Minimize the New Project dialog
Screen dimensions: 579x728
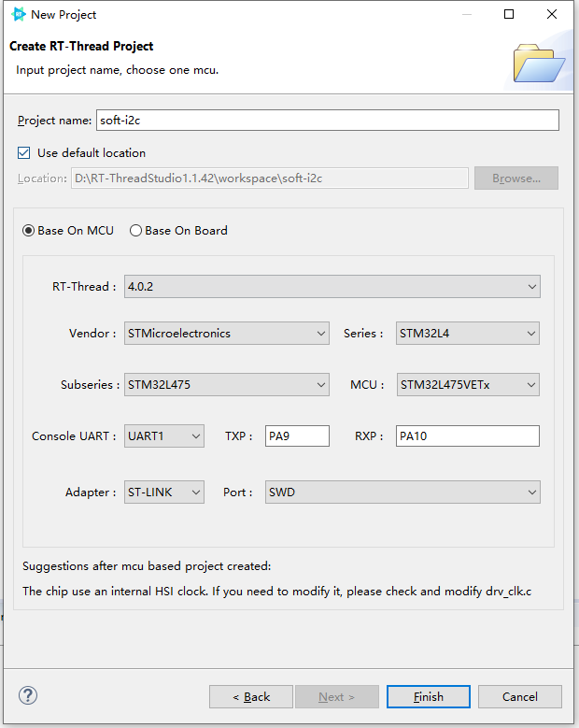pyautogui.click(x=467, y=14)
